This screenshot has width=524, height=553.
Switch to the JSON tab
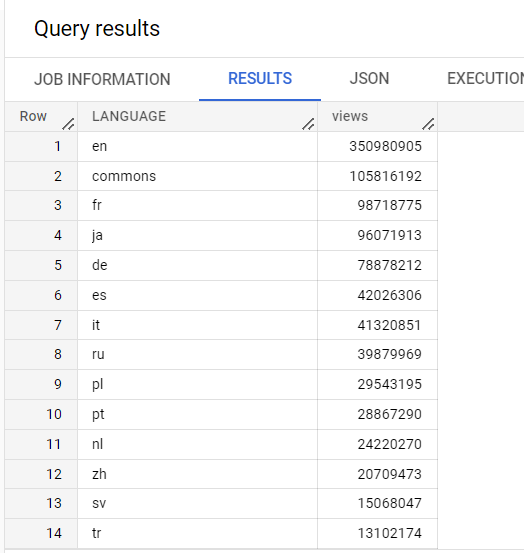coord(369,78)
